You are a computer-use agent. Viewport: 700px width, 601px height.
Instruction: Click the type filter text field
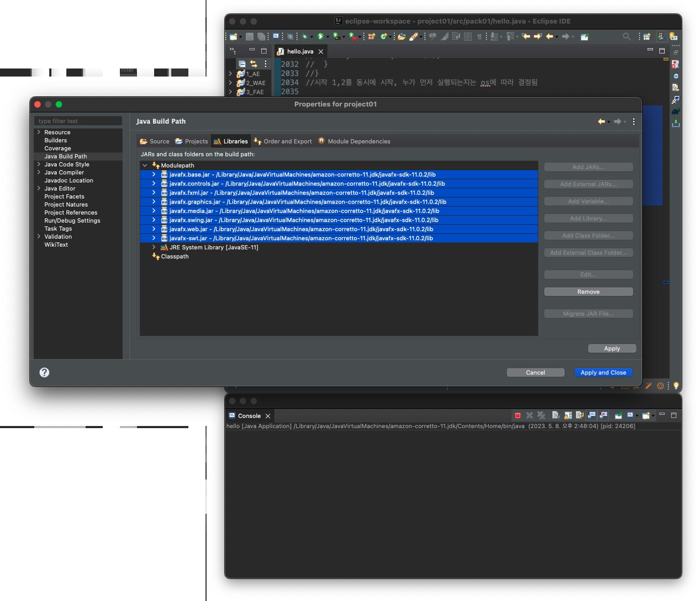(x=78, y=121)
